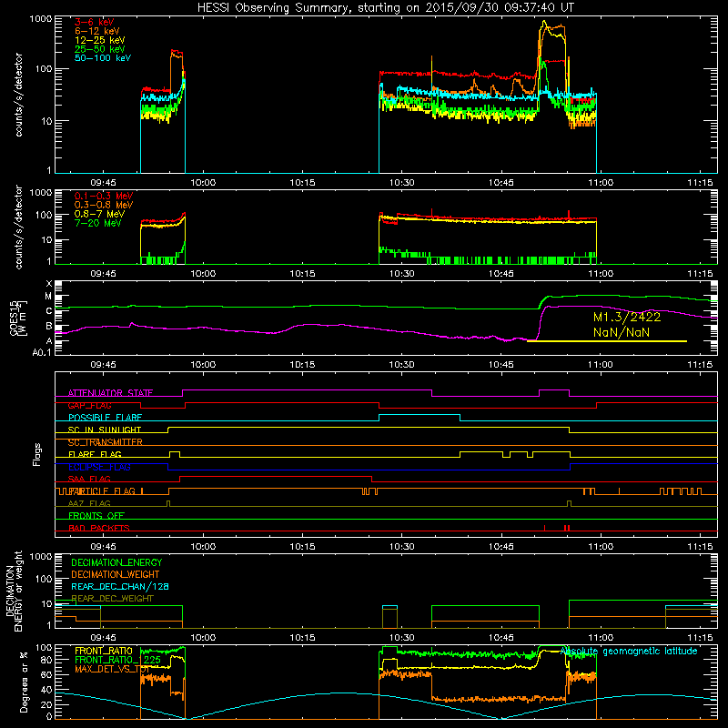Click the ECLIPSE_FLAG label
728x728 pixels.
99,467
